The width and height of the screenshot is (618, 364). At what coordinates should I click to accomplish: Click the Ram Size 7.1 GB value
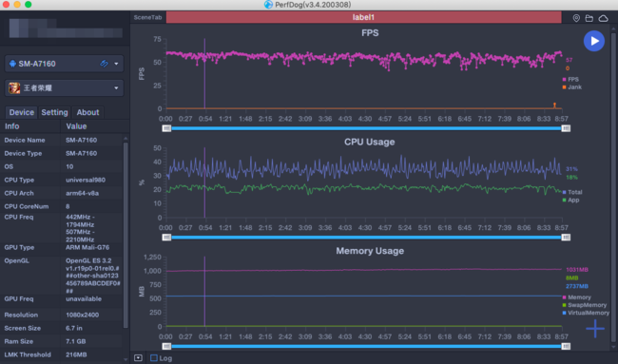(x=76, y=341)
